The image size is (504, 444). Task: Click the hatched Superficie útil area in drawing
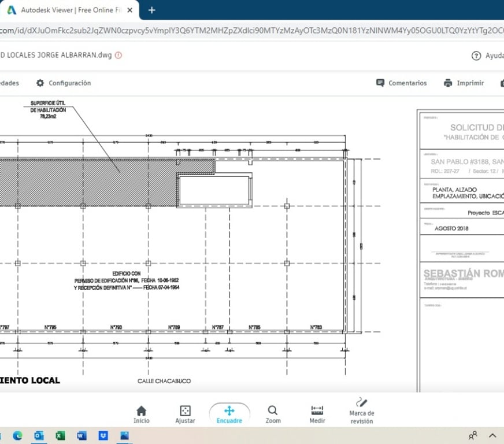coord(87,182)
